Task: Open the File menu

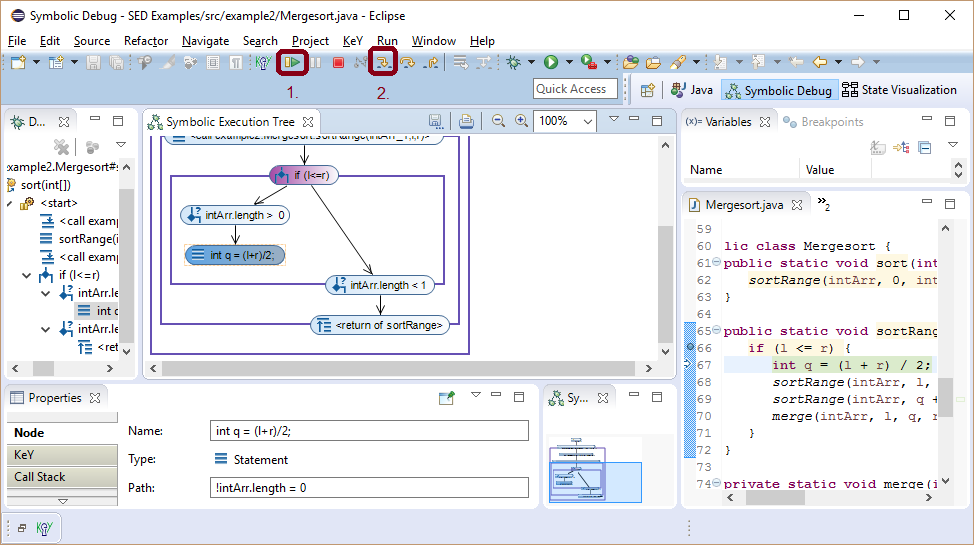Action: tap(17, 41)
